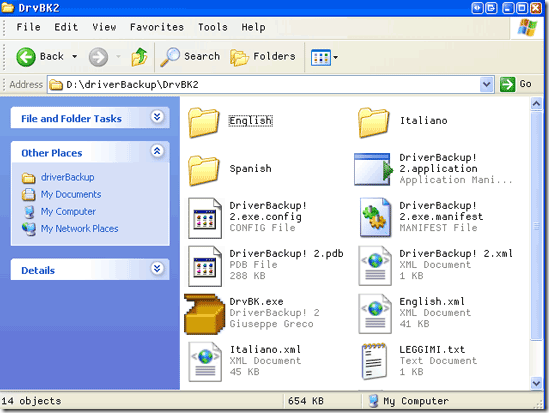The width and height of the screenshot is (549, 413).
Task: Select the DrvBK.exe file name
Action: (256, 301)
